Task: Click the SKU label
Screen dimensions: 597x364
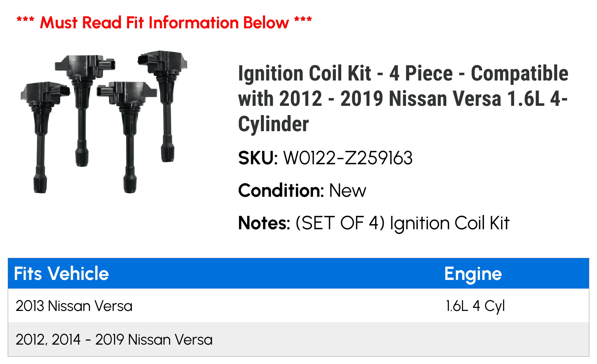Action: coord(258,158)
